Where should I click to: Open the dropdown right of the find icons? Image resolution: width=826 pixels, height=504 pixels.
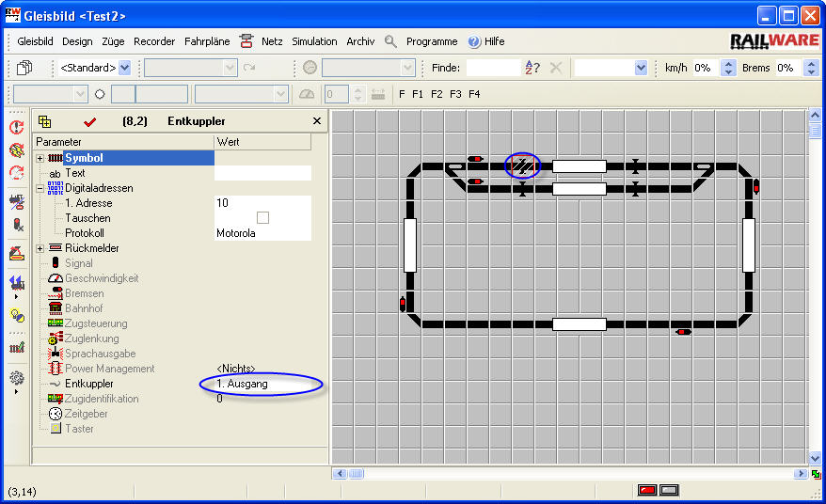(611, 68)
